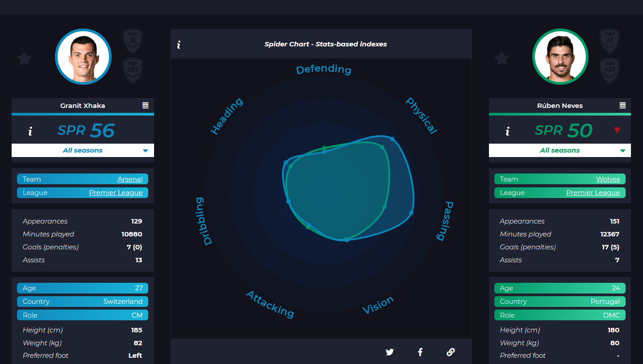
Task: Click Xhaka's blue Physical data point
Action: [x=392, y=139]
